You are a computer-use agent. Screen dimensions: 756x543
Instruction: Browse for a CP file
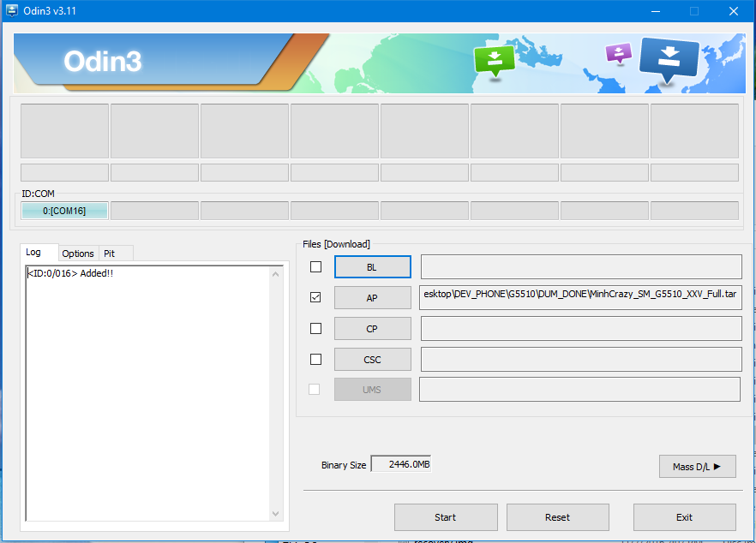[373, 329]
